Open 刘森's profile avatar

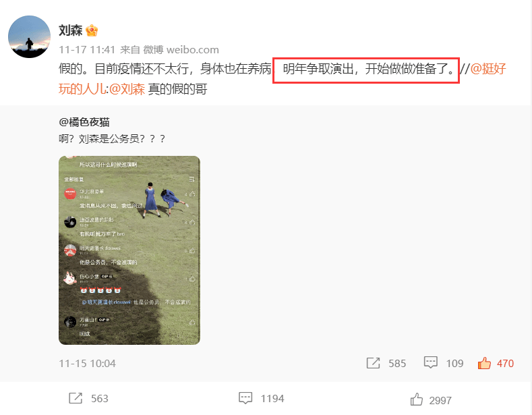tap(29, 36)
